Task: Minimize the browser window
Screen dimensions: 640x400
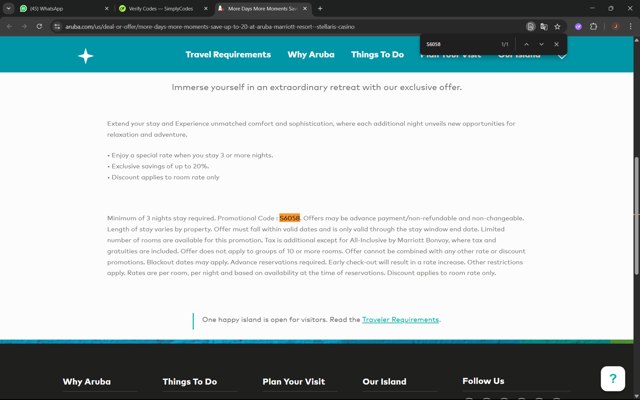Action: point(592,8)
